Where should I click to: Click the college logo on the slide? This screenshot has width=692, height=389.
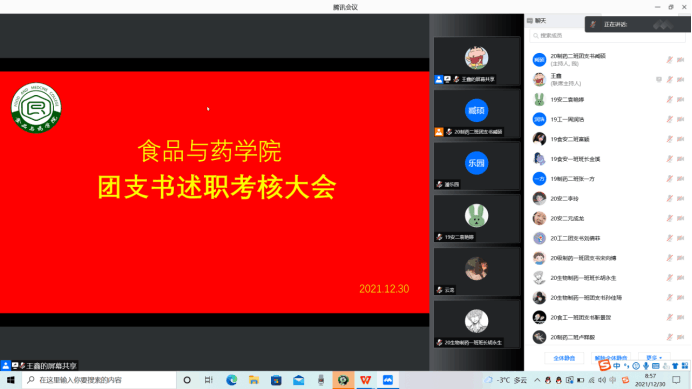coord(36,108)
